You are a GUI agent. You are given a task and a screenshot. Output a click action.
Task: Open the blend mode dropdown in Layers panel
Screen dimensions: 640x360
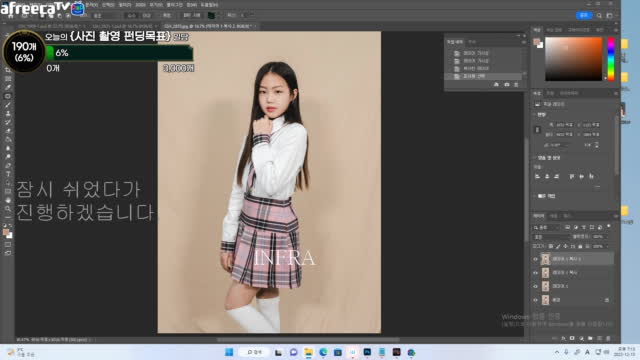click(x=551, y=237)
